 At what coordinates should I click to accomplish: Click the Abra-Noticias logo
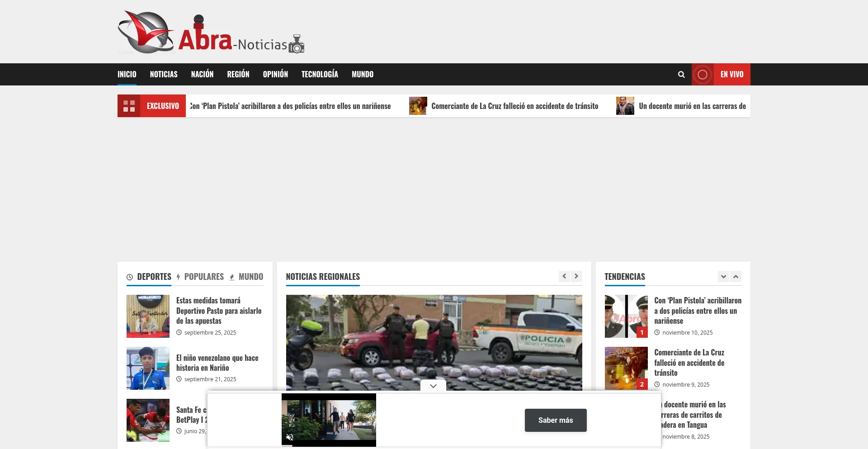tap(211, 33)
